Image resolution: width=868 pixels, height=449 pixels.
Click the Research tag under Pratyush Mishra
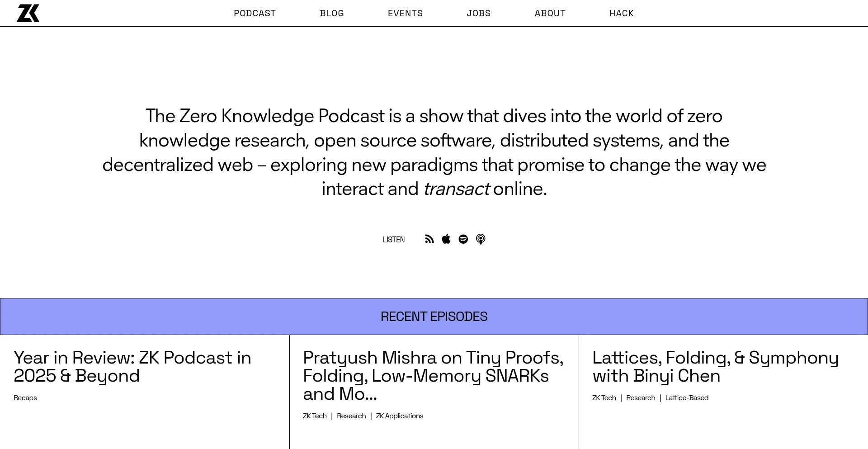(351, 416)
